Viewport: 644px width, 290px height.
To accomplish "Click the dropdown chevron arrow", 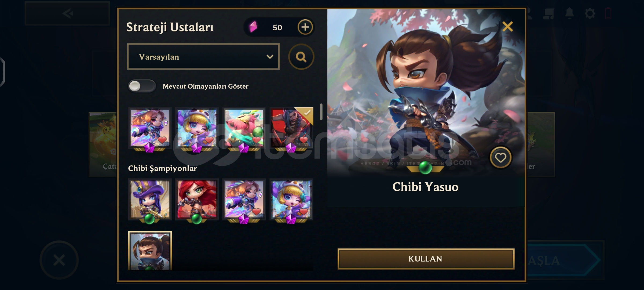I will point(270,57).
